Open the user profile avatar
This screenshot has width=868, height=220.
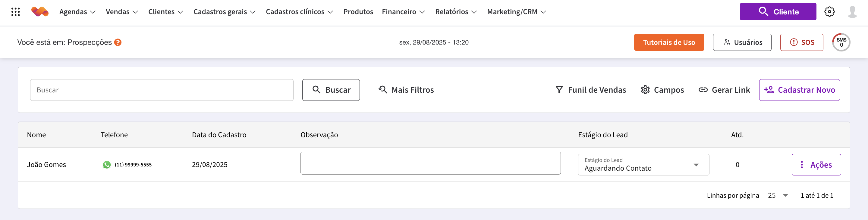pyautogui.click(x=852, y=12)
